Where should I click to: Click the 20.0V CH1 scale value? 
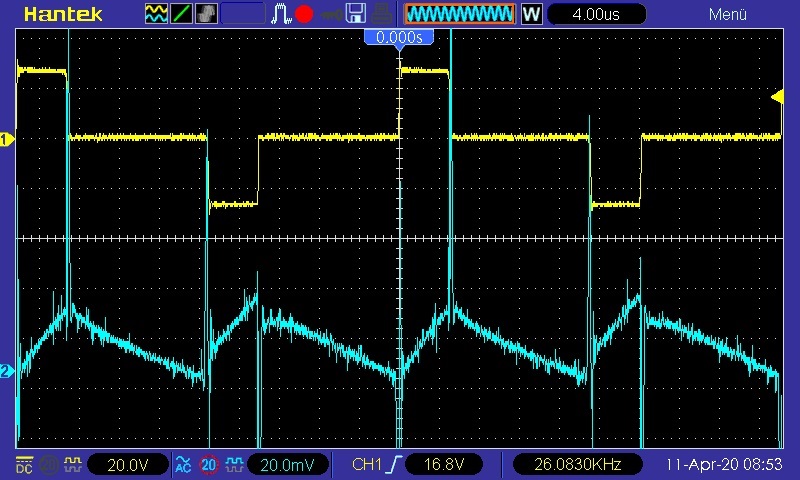coord(128,465)
